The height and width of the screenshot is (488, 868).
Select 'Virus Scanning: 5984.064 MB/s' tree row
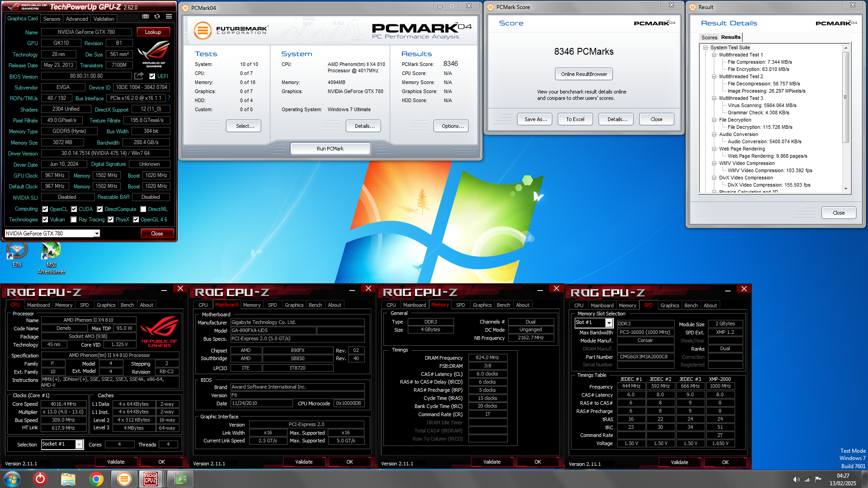click(x=762, y=105)
